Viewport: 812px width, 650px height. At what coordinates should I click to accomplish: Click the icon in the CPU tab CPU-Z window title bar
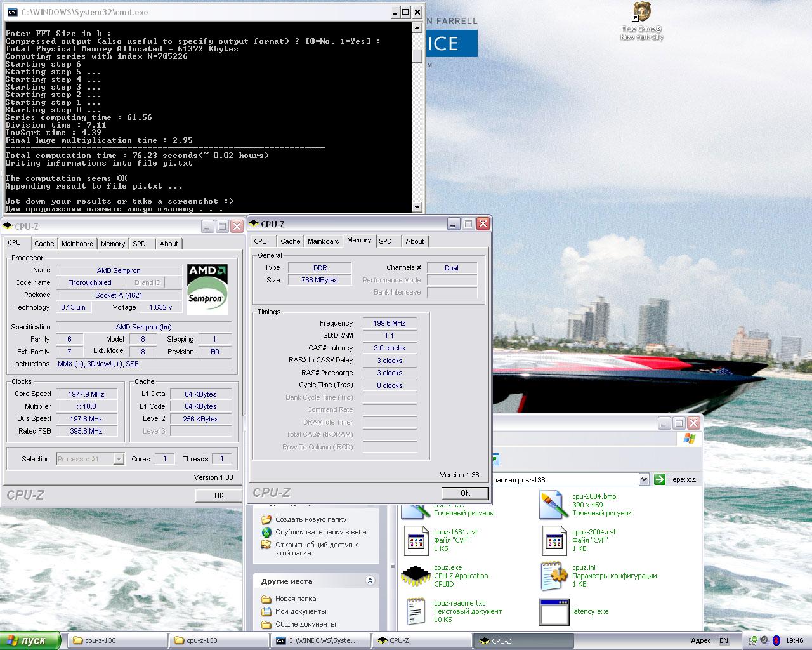tap(8, 226)
